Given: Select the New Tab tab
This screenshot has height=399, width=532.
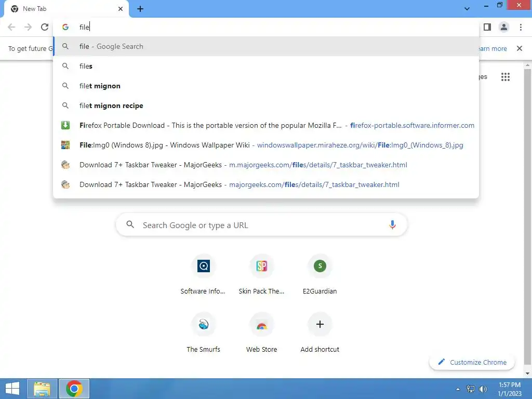Looking at the screenshot, I should 66,9.
